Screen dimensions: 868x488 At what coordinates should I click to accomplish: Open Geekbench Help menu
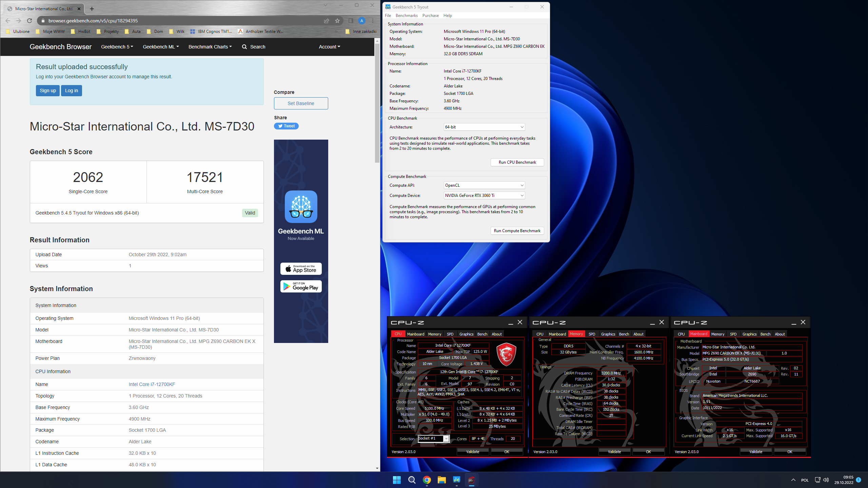coord(448,16)
